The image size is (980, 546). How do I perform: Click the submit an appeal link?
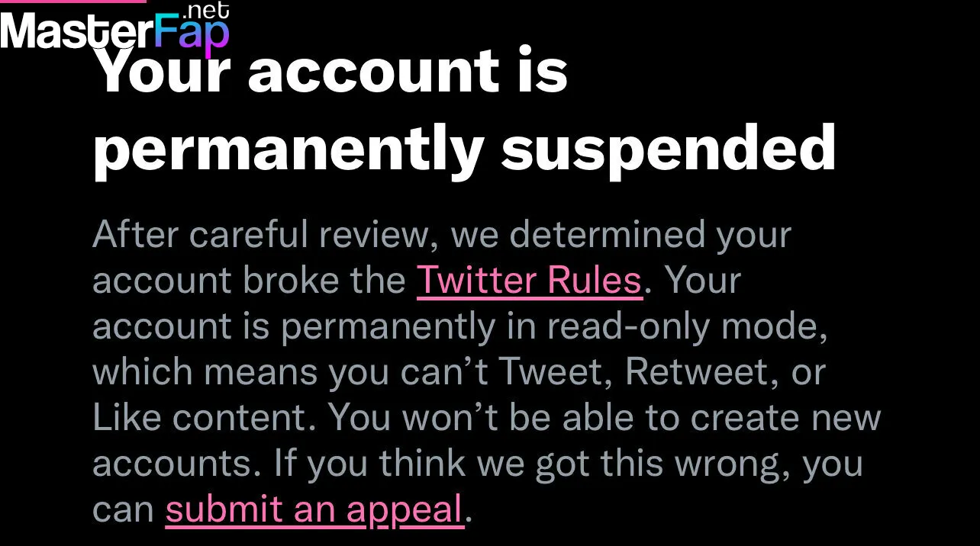point(314,509)
